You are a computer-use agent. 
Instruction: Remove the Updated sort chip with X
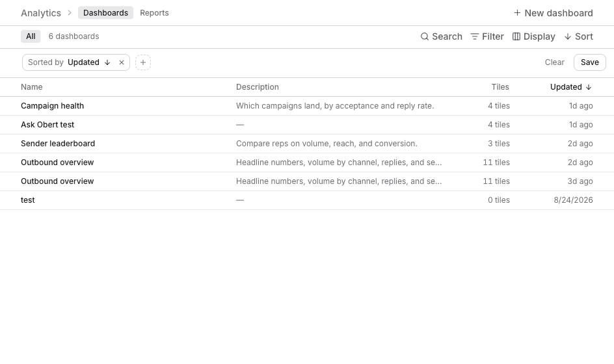pyautogui.click(x=122, y=62)
